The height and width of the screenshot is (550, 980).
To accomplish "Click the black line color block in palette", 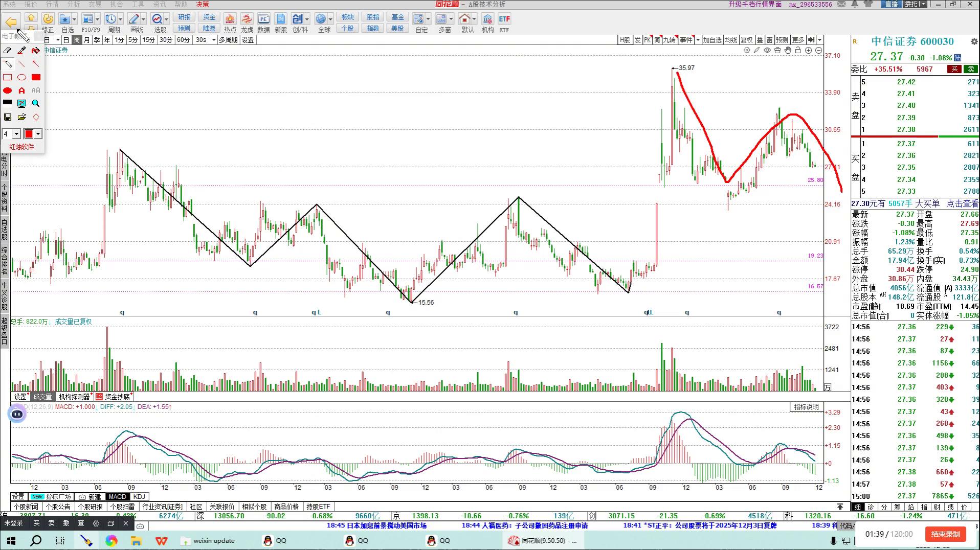I will pyautogui.click(x=7, y=102).
